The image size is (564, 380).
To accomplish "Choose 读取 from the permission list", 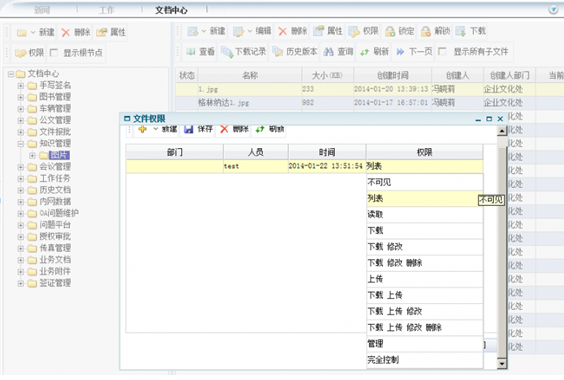I will pos(424,215).
